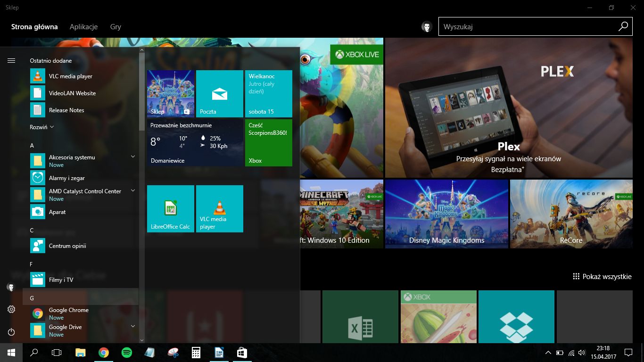Switch to Chrome on the taskbar

[x=104, y=353]
